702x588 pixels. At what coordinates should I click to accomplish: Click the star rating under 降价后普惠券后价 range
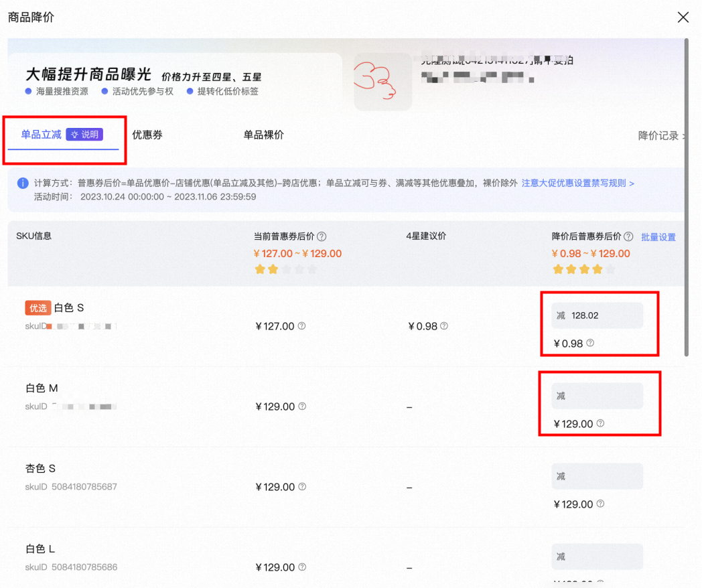[584, 269]
